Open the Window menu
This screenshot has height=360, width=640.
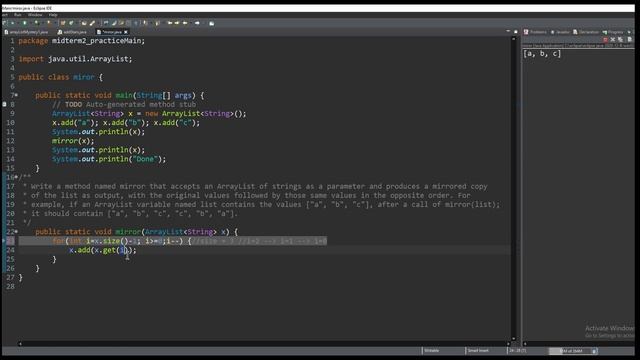coord(35,15)
